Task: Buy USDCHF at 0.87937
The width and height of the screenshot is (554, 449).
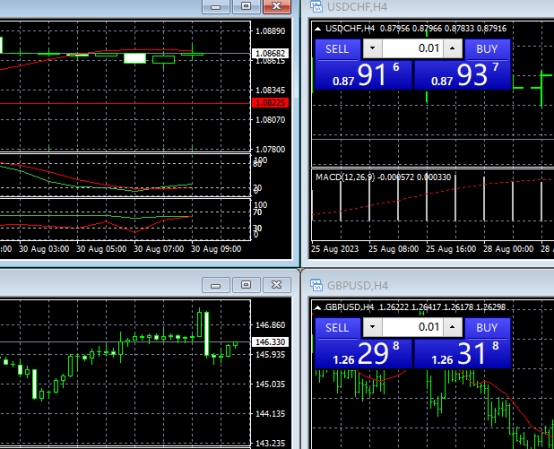Action: click(462, 64)
